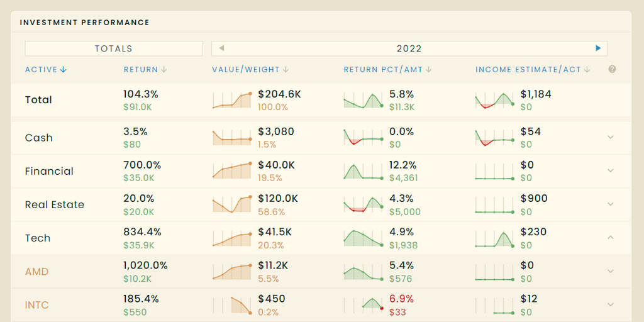Expand the Cash row chevron
Viewport: 644px width, 322px height.
click(x=610, y=137)
